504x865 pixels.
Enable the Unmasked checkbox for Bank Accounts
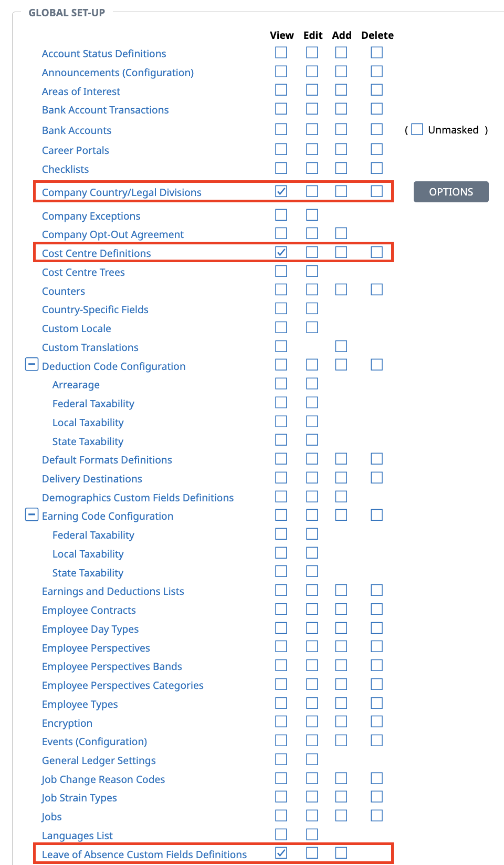click(x=417, y=129)
